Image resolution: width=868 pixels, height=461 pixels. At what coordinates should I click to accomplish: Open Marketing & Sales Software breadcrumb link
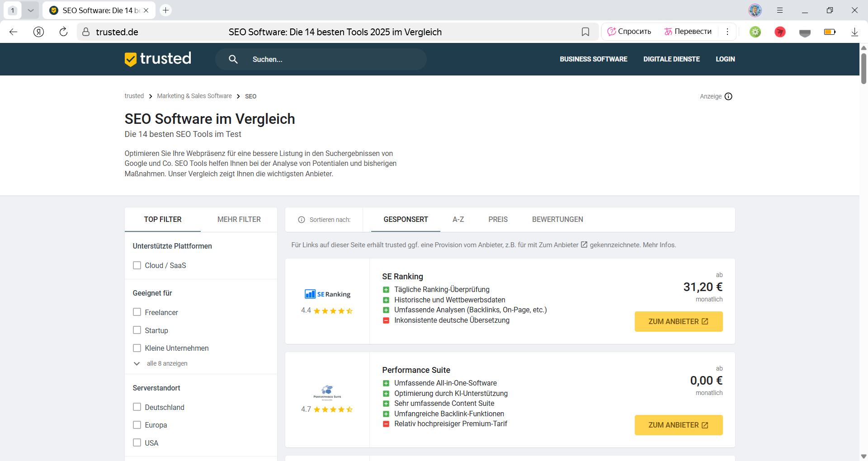pos(194,96)
